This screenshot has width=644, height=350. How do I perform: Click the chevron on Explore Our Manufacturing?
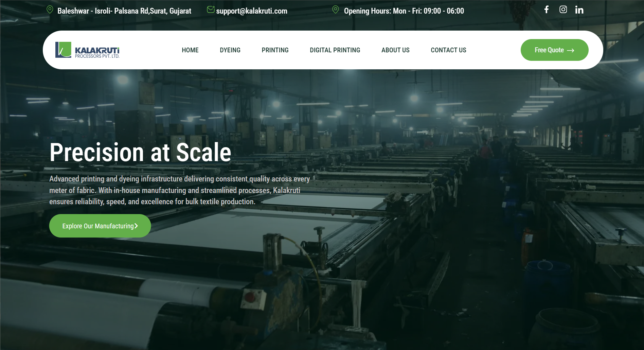click(136, 226)
